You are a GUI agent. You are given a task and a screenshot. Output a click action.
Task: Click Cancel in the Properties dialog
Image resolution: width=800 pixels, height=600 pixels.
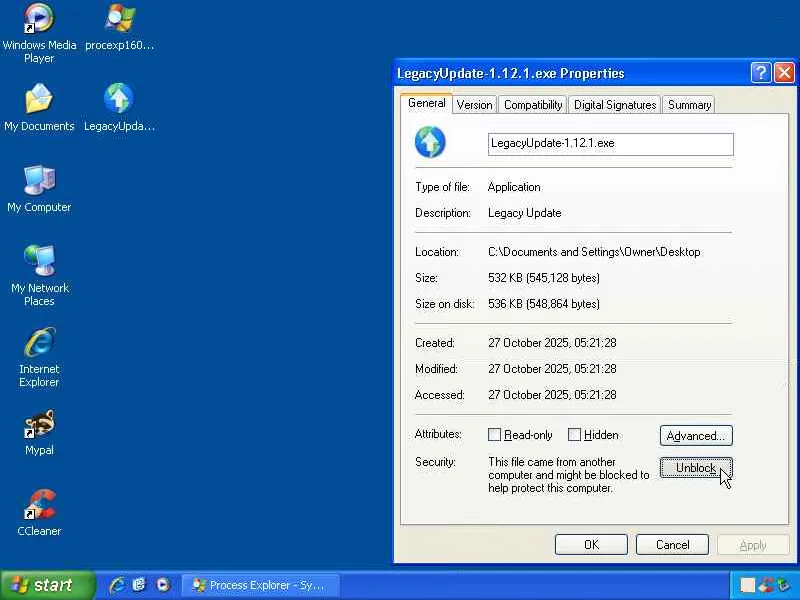click(x=672, y=544)
